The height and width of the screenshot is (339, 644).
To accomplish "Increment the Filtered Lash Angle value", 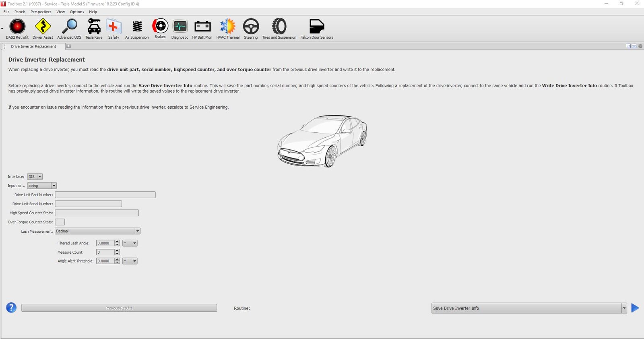I will click(117, 242).
